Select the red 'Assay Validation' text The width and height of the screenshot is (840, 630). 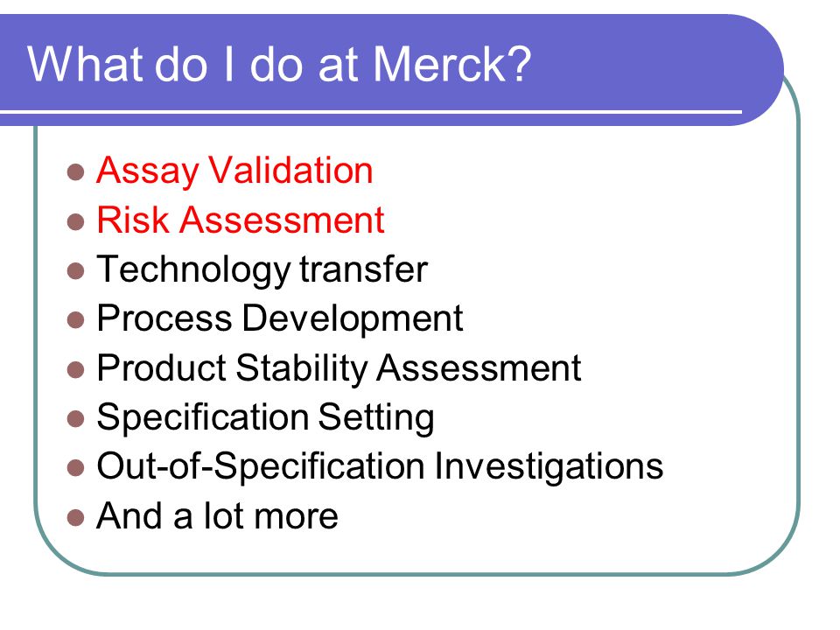click(x=234, y=171)
